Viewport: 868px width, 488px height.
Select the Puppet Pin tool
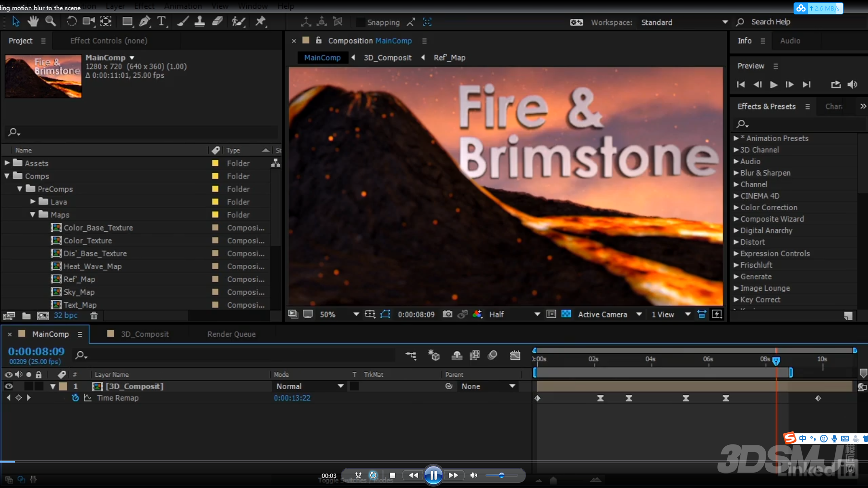coord(261,22)
